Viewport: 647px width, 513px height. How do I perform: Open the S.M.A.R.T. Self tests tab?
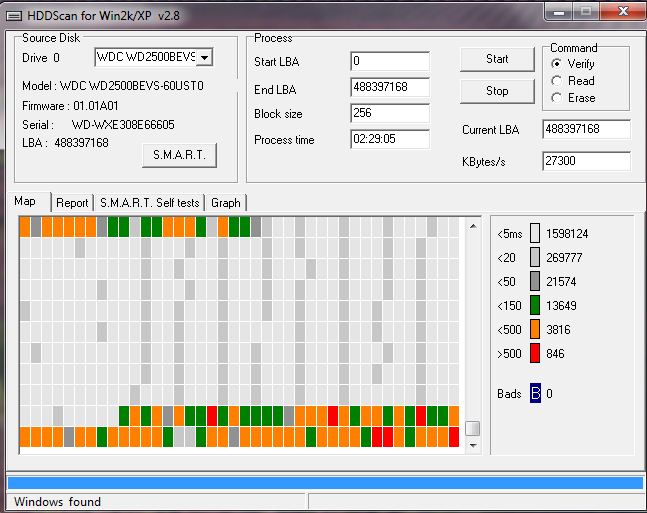click(149, 203)
